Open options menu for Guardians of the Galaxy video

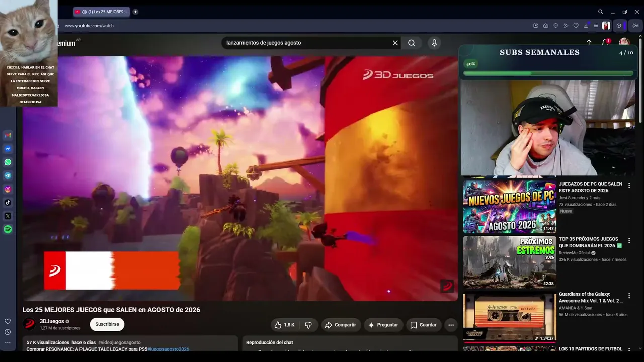click(629, 296)
